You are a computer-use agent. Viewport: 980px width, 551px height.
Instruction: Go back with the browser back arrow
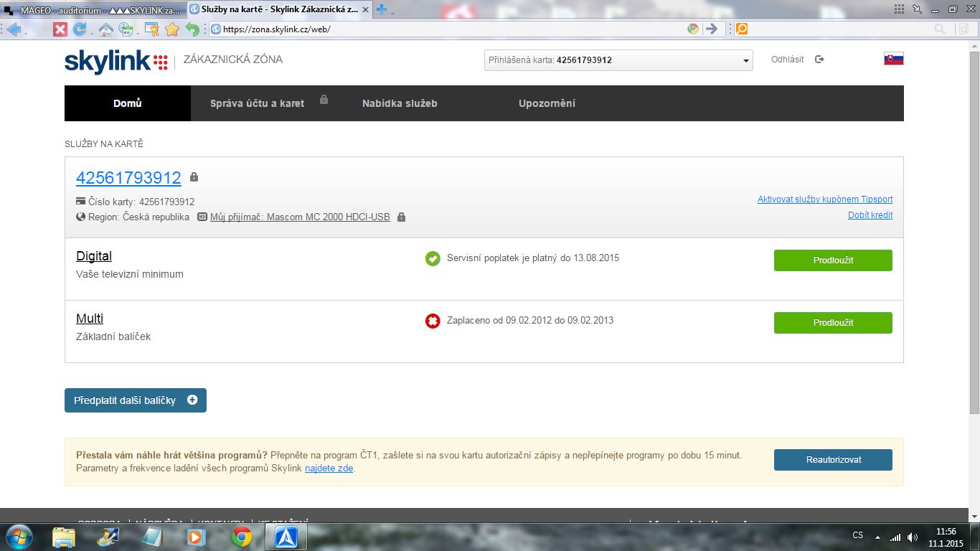pos(13,29)
